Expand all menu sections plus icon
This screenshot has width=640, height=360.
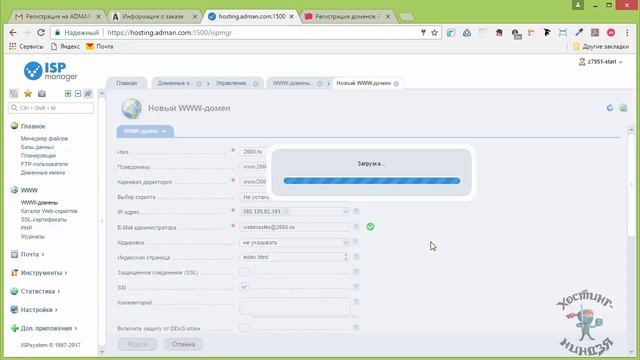(68, 93)
